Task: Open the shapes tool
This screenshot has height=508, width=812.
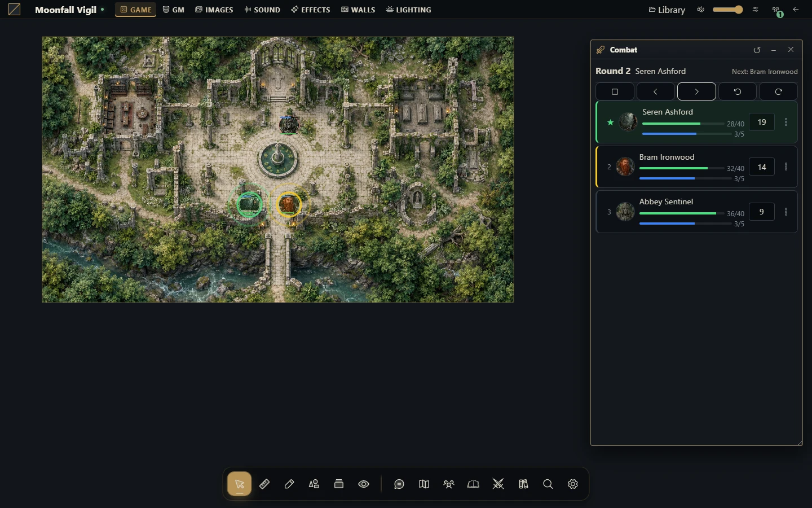Action: pos(314,484)
